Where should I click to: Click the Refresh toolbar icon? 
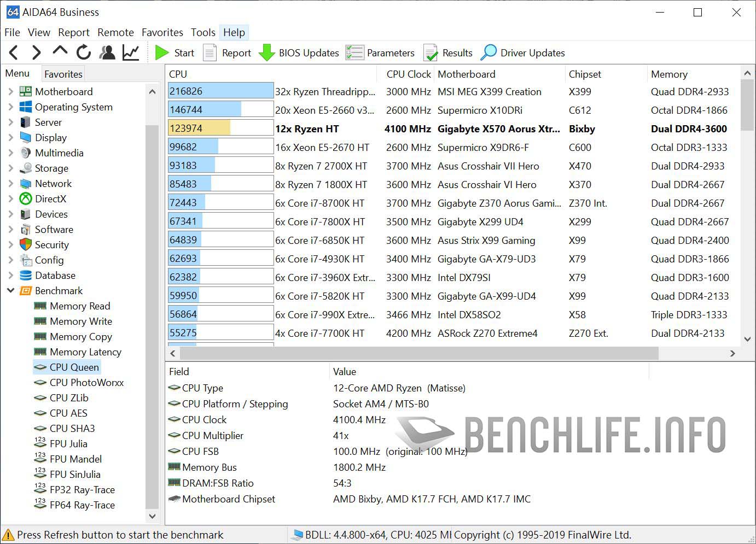(x=84, y=53)
